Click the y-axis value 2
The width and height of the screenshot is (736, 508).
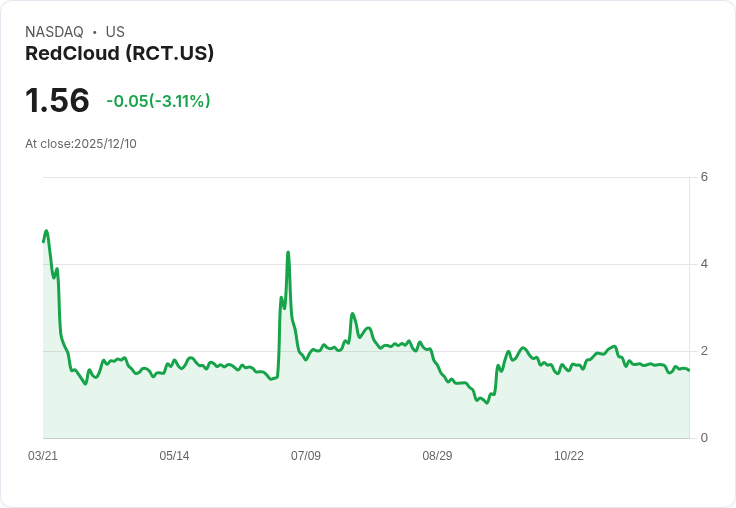tap(705, 351)
